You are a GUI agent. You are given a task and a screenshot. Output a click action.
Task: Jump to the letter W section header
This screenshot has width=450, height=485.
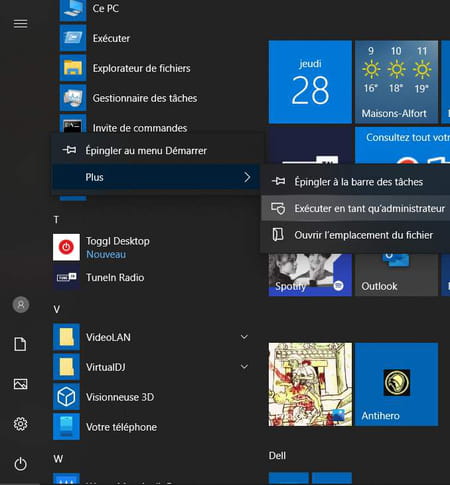tap(58, 459)
